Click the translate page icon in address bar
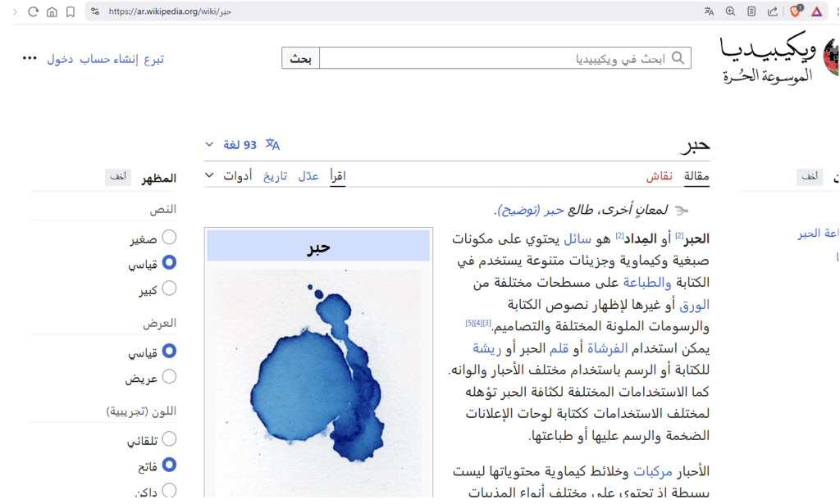Screen dimensions: 840x504 [x=709, y=11]
